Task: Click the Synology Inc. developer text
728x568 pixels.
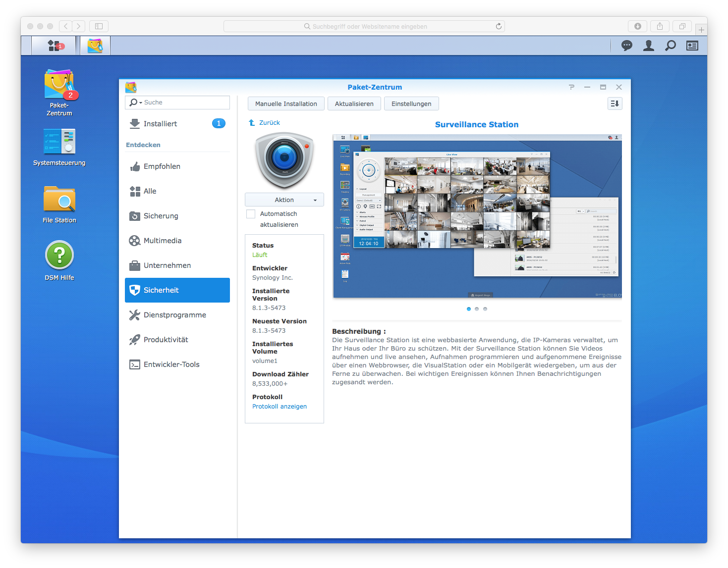Action: 273,278
